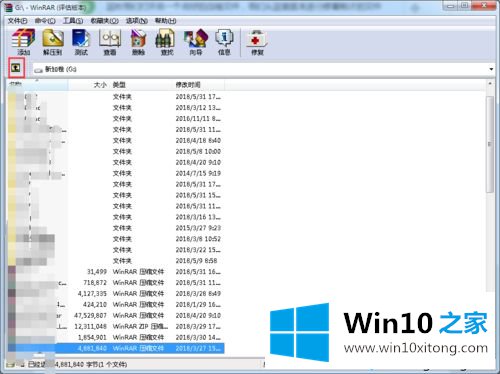500x374 pixels.
Task: Click the 2018/1/29 date cell
Action: coord(198,305)
